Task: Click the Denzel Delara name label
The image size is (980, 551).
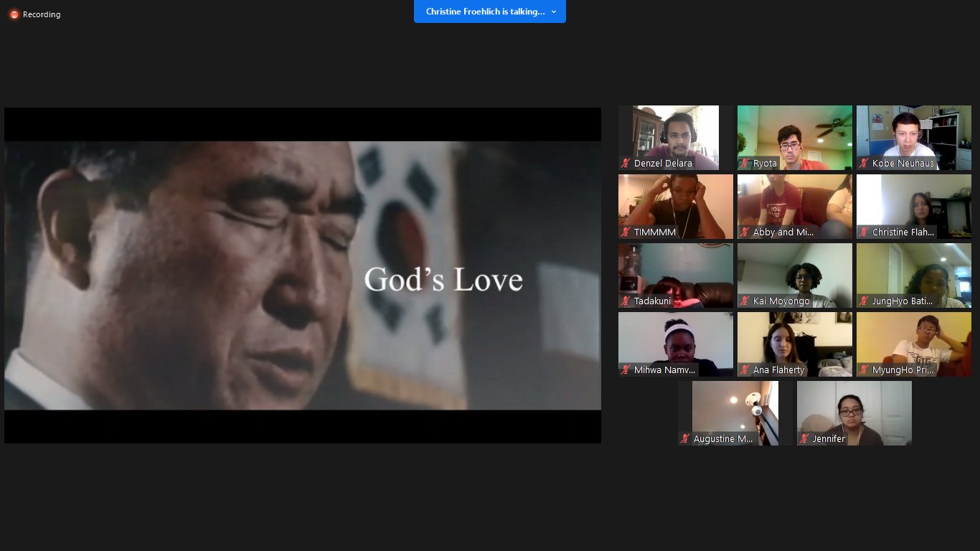Action: pos(663,164)
